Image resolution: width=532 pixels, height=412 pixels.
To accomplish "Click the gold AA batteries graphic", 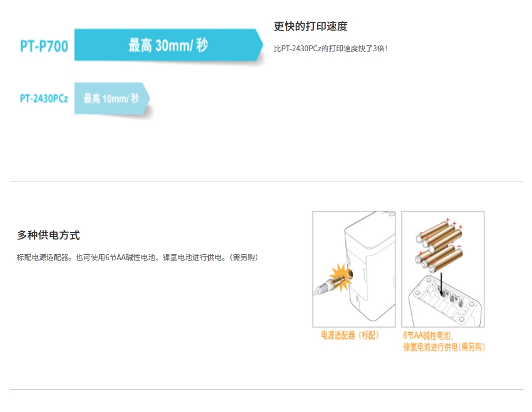I will [x=439, y=245].
